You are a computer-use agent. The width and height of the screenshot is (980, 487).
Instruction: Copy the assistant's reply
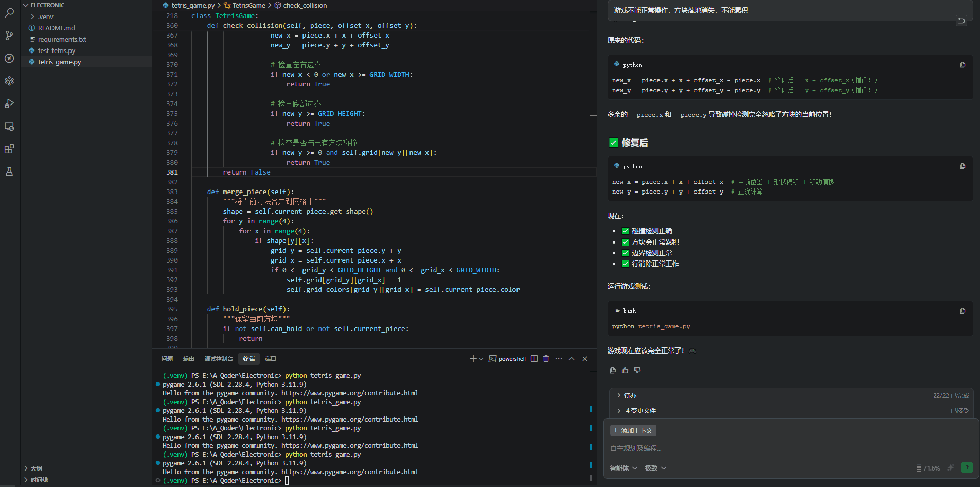(613, 370)
